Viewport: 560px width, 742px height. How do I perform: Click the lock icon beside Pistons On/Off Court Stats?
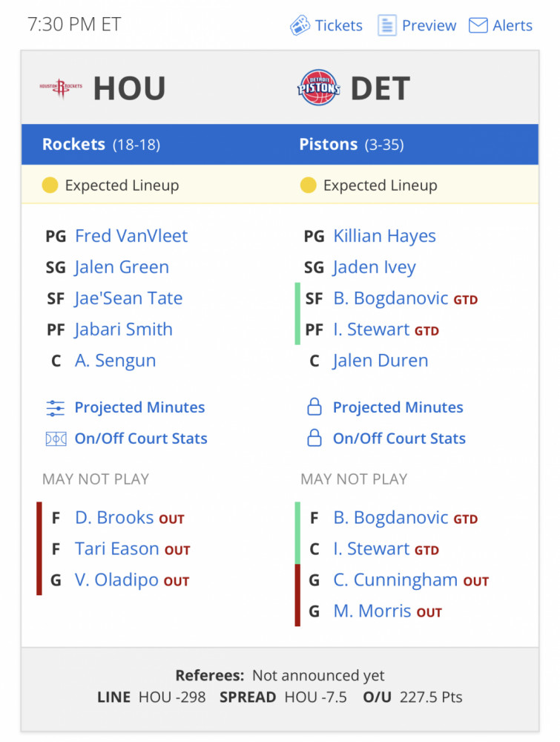click(314, 438)
